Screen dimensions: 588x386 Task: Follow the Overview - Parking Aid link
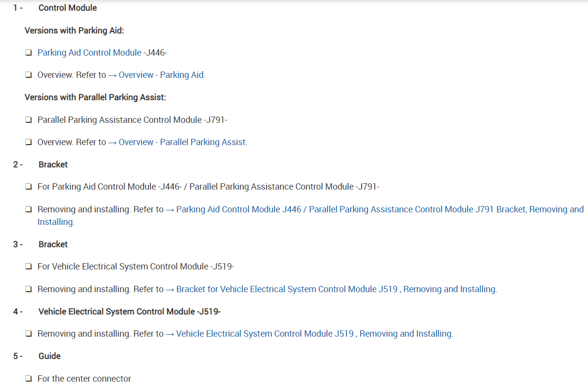click(x=161, y=75)
